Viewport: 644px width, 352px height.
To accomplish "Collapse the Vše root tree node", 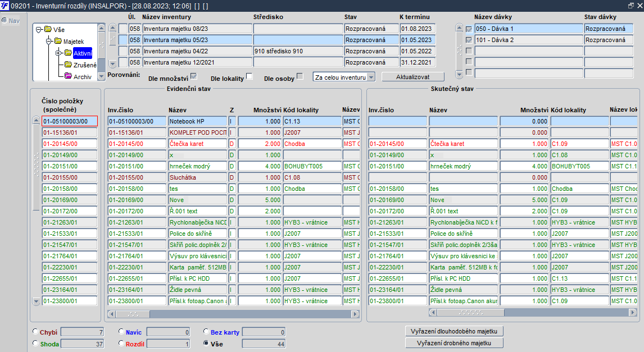I will point(38,30).
